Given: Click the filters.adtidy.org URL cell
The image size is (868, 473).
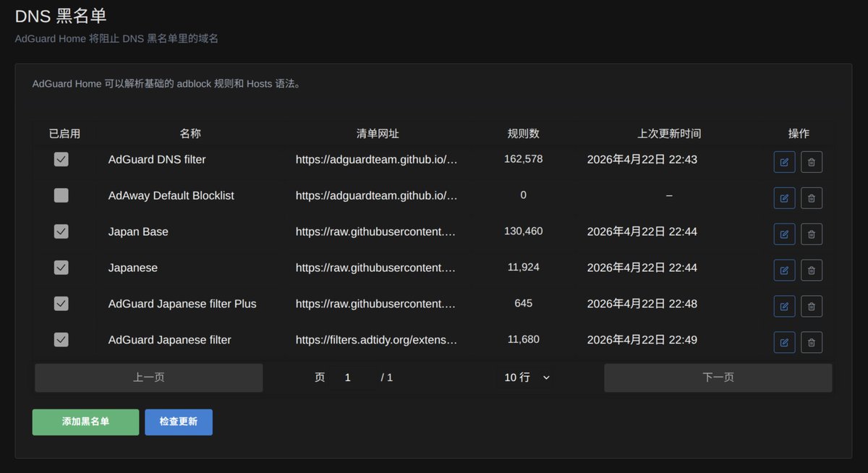Looking at the screenshot, I should tap(377, 340).
